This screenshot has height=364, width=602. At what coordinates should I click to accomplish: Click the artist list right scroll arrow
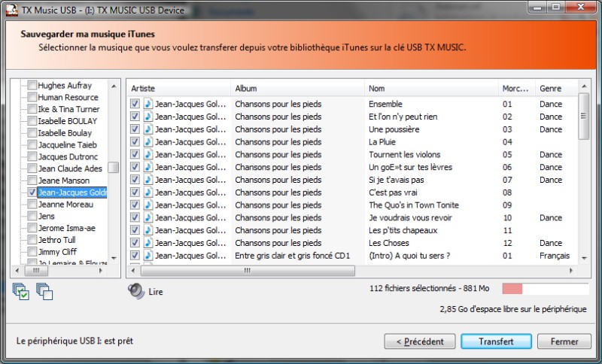(x=101, y=271)
